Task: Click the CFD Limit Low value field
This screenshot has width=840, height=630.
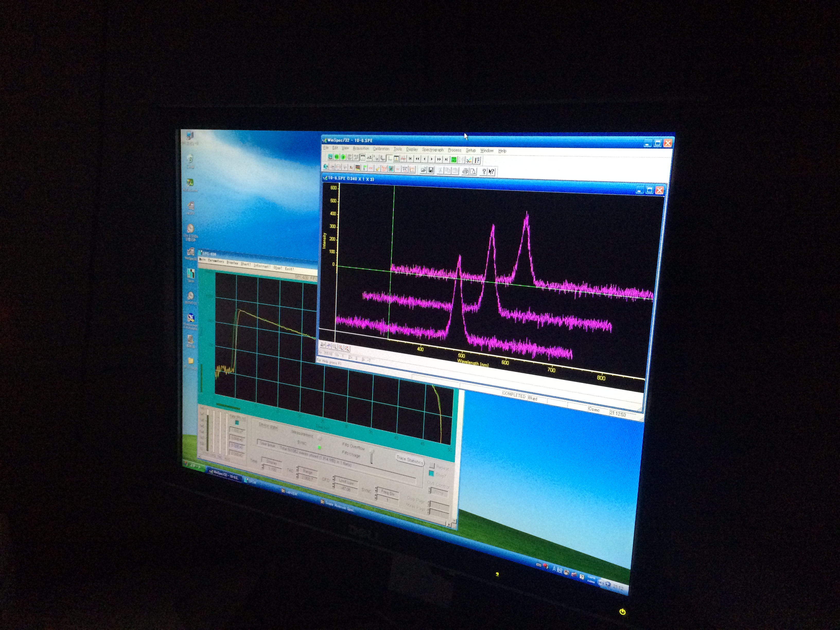Action: [346, 488]
